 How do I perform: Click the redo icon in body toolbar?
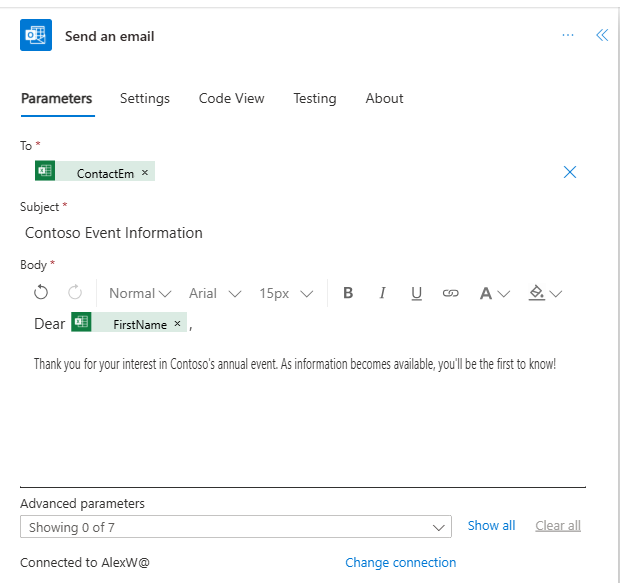point(75,293)
